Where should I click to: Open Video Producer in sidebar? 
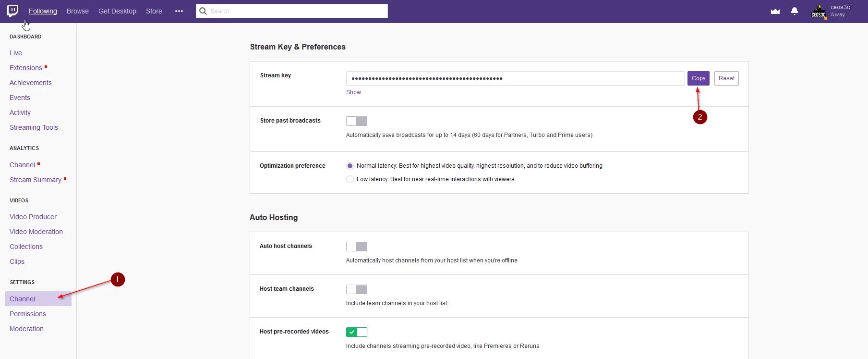click(x=33, y=217)
